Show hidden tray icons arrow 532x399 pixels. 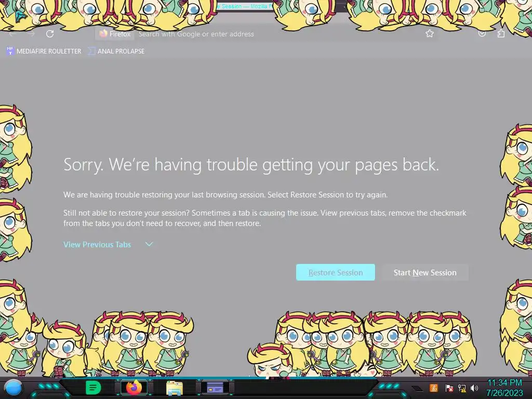tap(417, 388)
